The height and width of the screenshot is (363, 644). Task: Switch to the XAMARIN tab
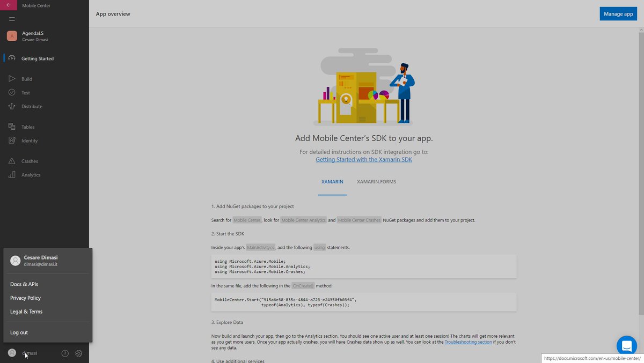coord(332,182)
